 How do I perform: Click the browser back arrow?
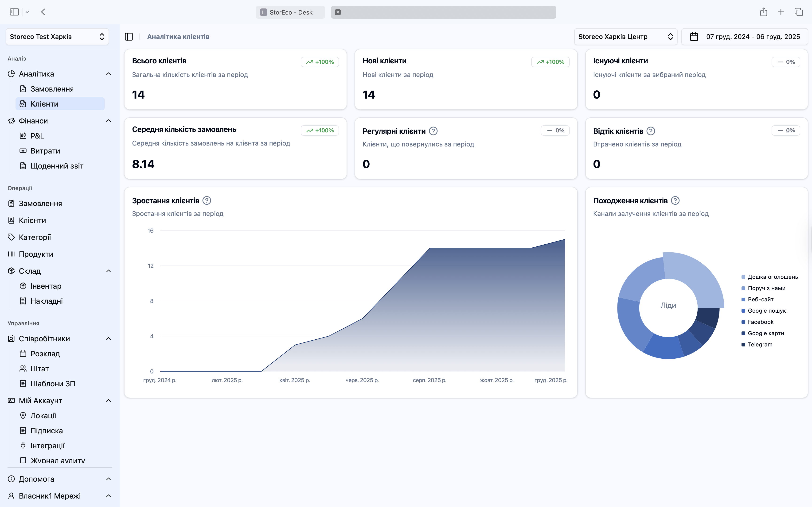click(43, 12)
